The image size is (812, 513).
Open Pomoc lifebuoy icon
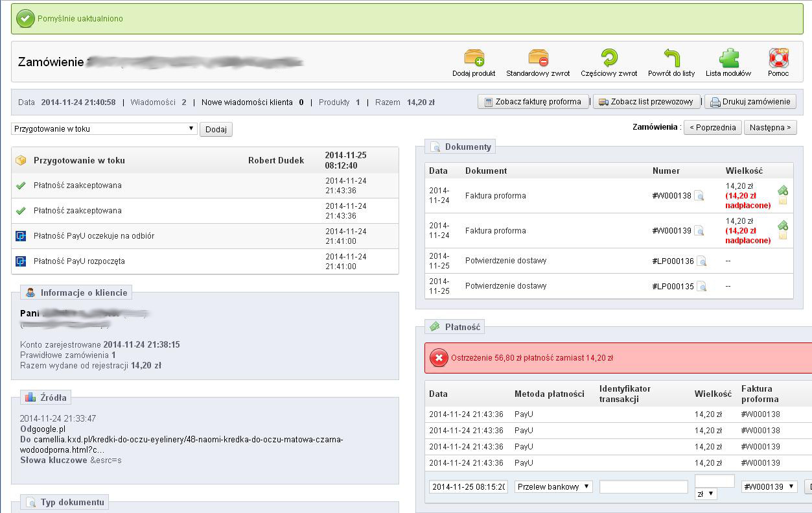point(778,58)
